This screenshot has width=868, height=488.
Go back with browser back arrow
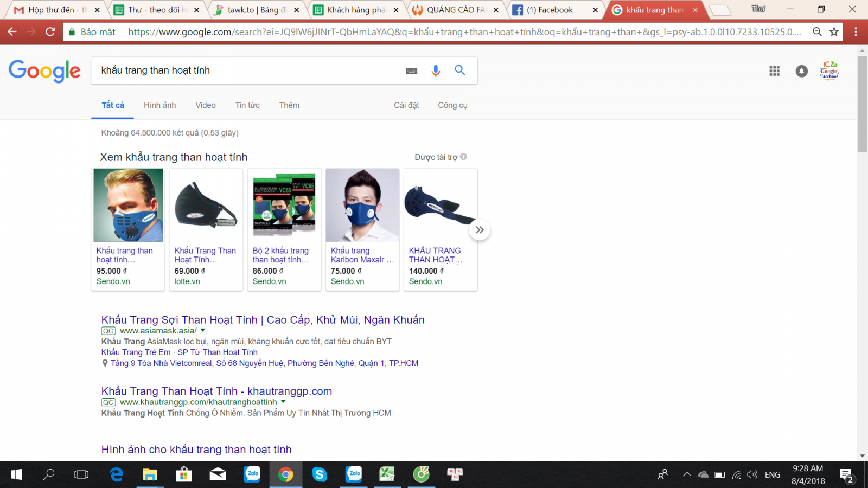(12, 32)
